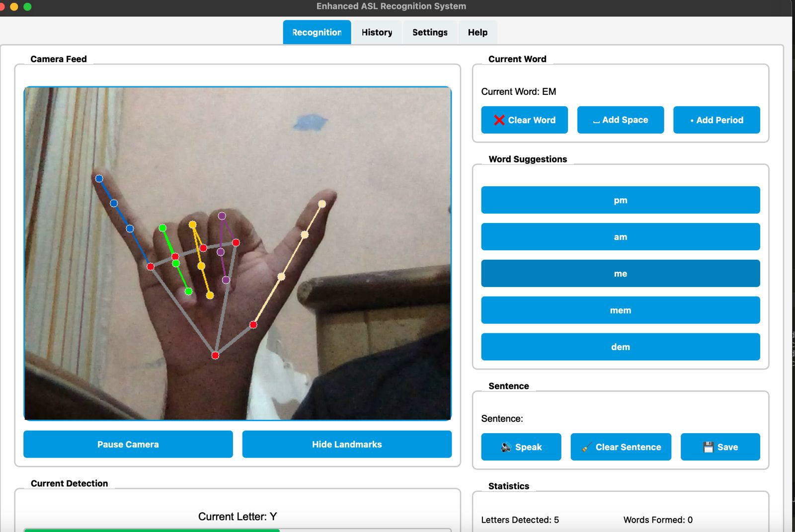The image size is (795, 532).
Task: Select the highlighted "me" suggestion
Action: [620, 274]
